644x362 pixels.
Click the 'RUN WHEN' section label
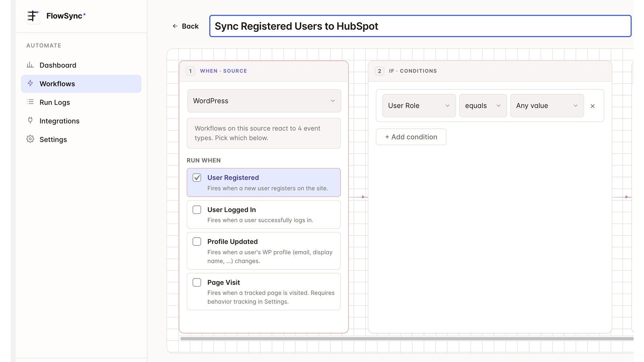pos(204,160)
